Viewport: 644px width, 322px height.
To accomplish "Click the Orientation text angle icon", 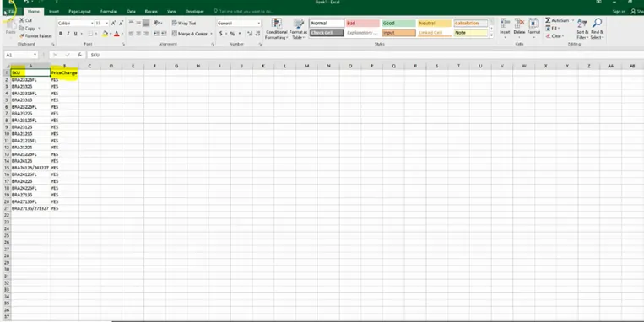I will tap(157, 24).
